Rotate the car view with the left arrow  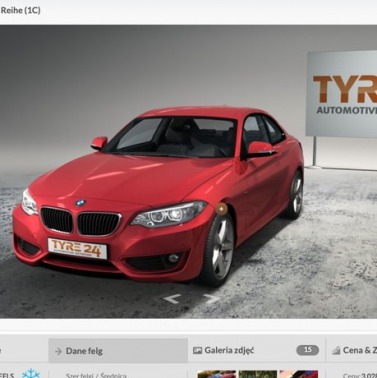(172, 299)
